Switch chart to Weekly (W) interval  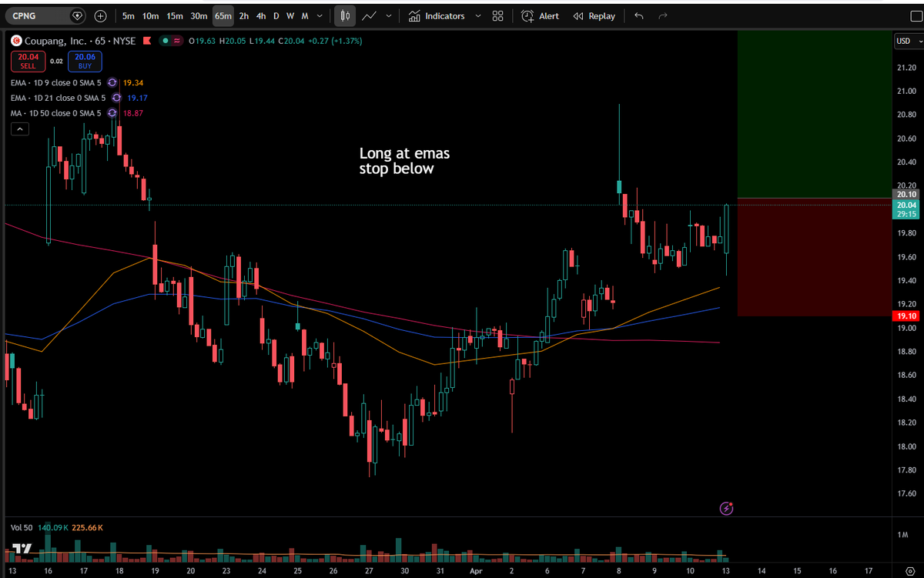coord(290,15)
